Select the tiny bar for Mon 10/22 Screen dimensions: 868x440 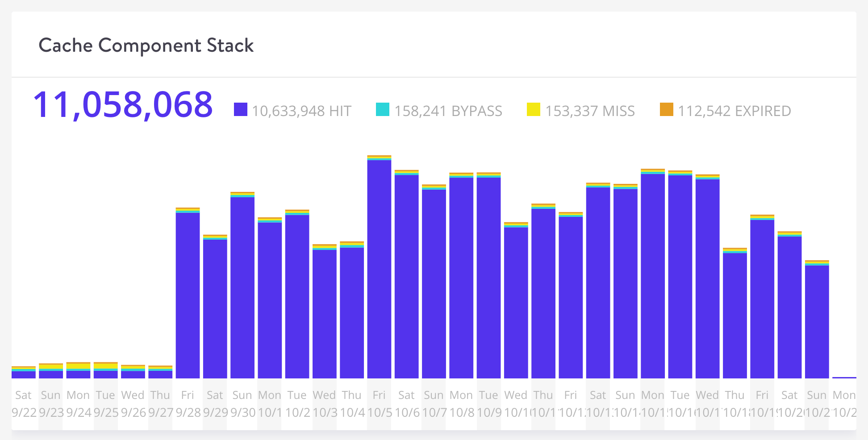844,378
